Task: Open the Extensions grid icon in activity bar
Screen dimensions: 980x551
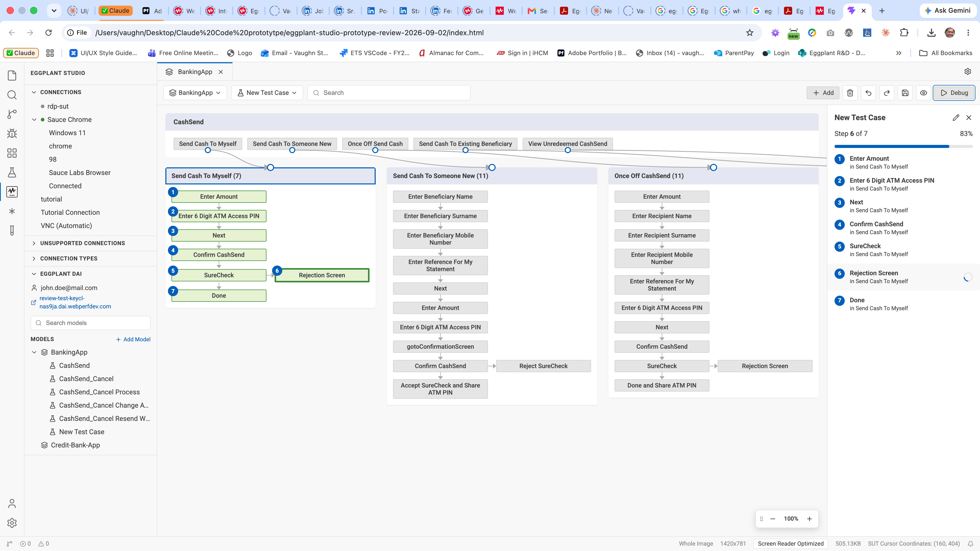Action: coord(12,153)
